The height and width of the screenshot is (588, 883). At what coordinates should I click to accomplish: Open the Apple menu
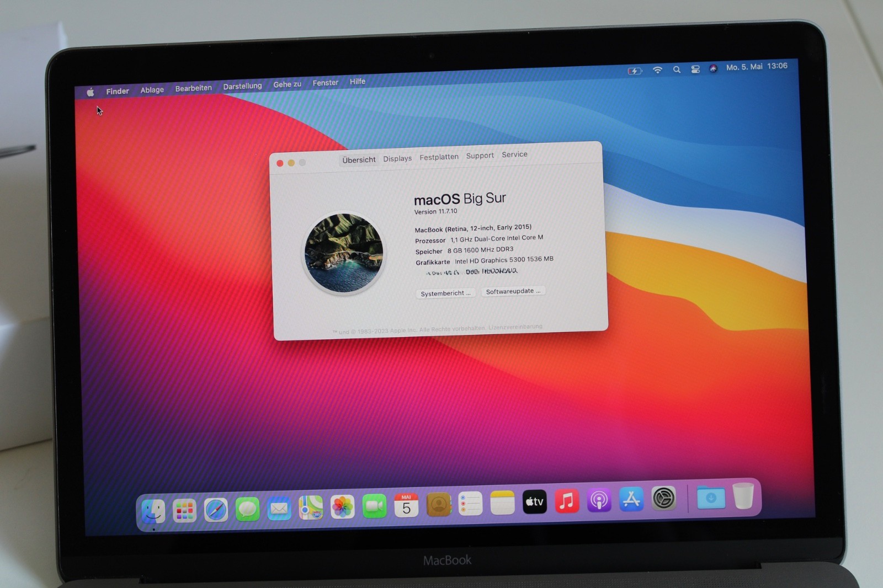point(91,92)
